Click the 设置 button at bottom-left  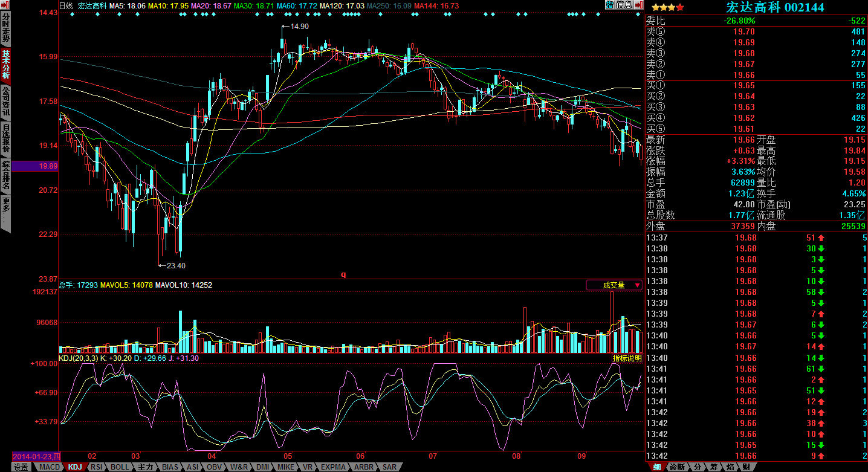tap(21, 467)
